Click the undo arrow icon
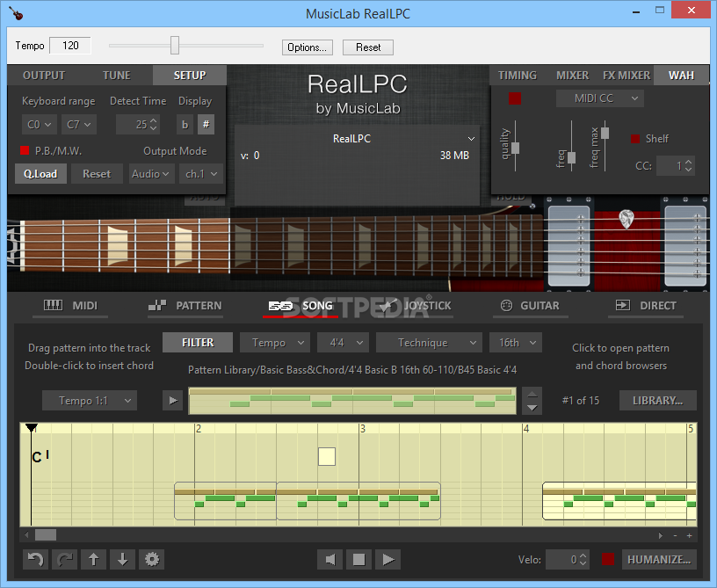The height and width of the screenshot is (588, 717). (x=35, y=559)
